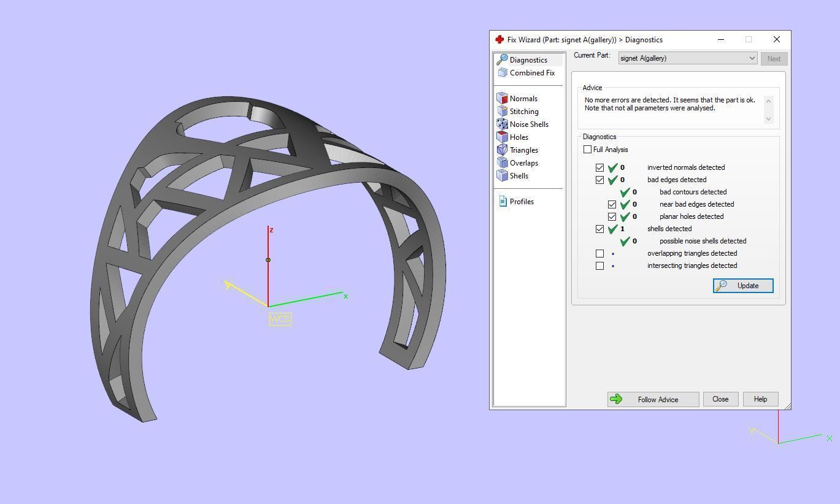Uncheck bad edges detection checkbox

(599, 180)
